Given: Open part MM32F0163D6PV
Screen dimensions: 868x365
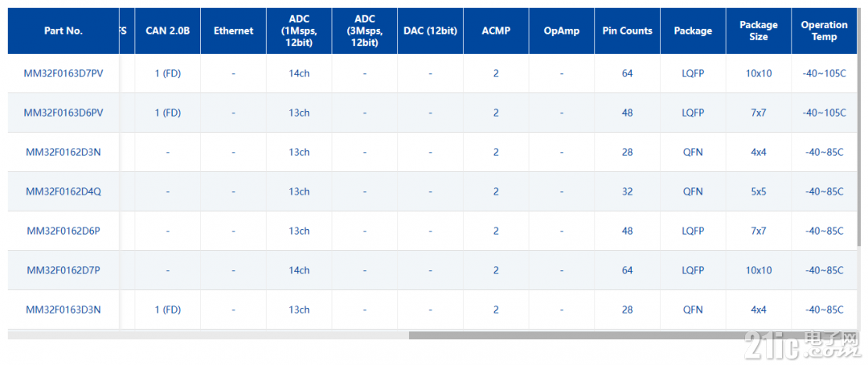Looking at the screenshot, I should point(63,113).
